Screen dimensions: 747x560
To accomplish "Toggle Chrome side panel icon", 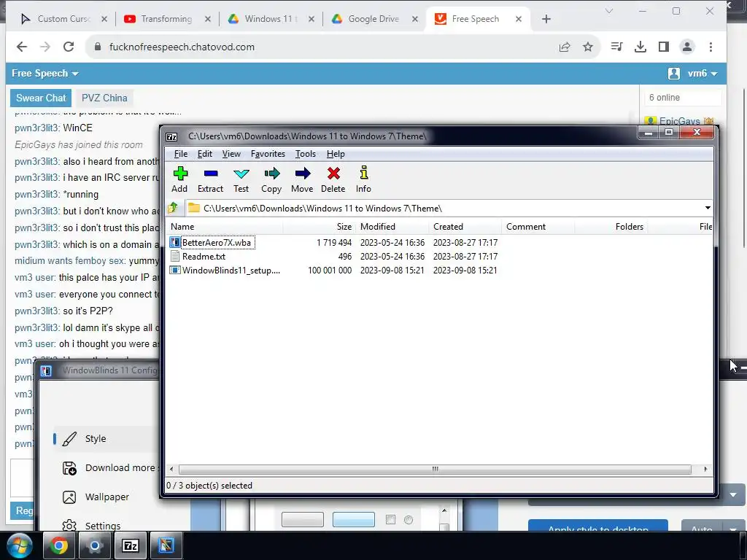I will 664,47.
